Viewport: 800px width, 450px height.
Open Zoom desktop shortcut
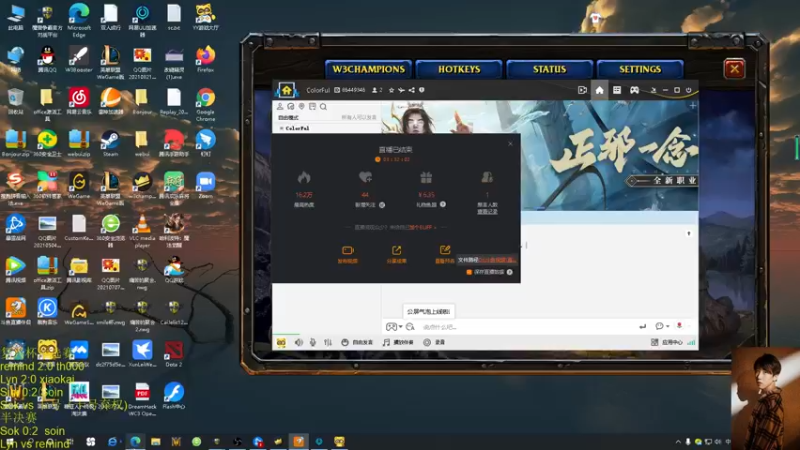(205, 186)
